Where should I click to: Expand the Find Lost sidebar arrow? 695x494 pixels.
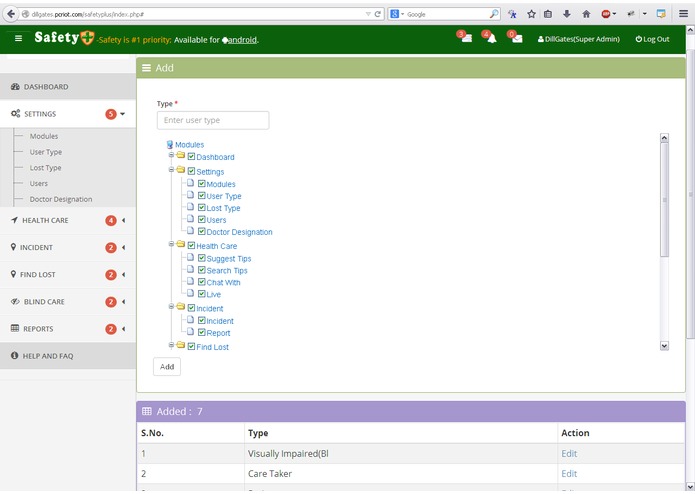(124, 275)
